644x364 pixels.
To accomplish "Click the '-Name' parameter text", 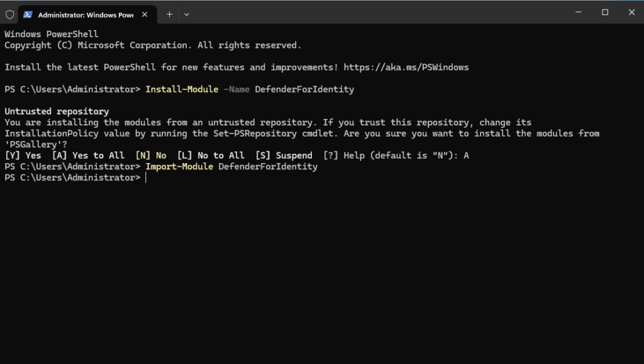I will (x=236, y=89).
